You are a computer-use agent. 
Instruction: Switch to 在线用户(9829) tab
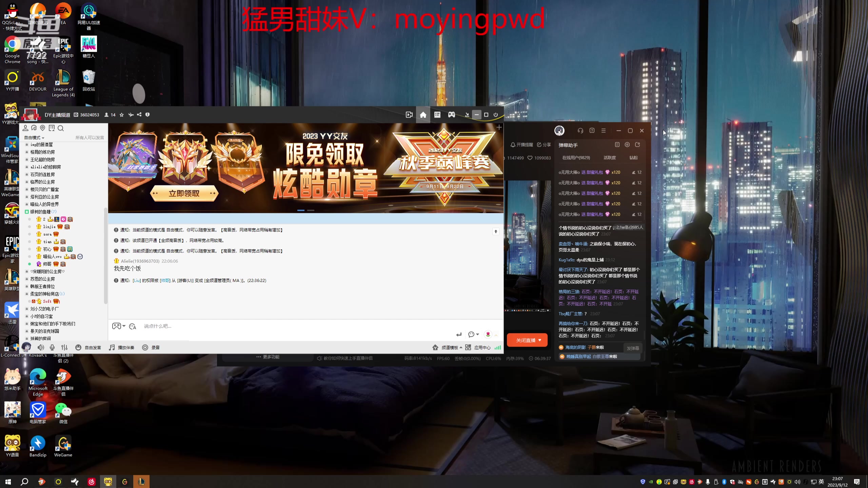tap(576, 158)
